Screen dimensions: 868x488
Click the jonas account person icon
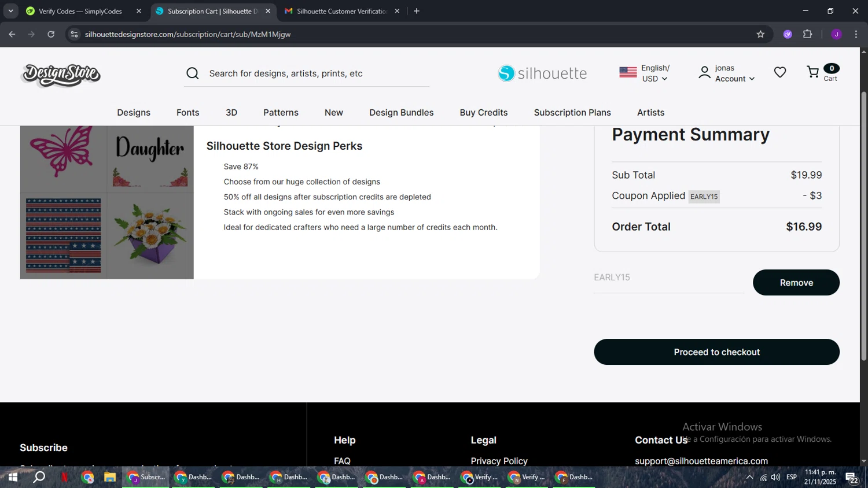click(704, 73)
